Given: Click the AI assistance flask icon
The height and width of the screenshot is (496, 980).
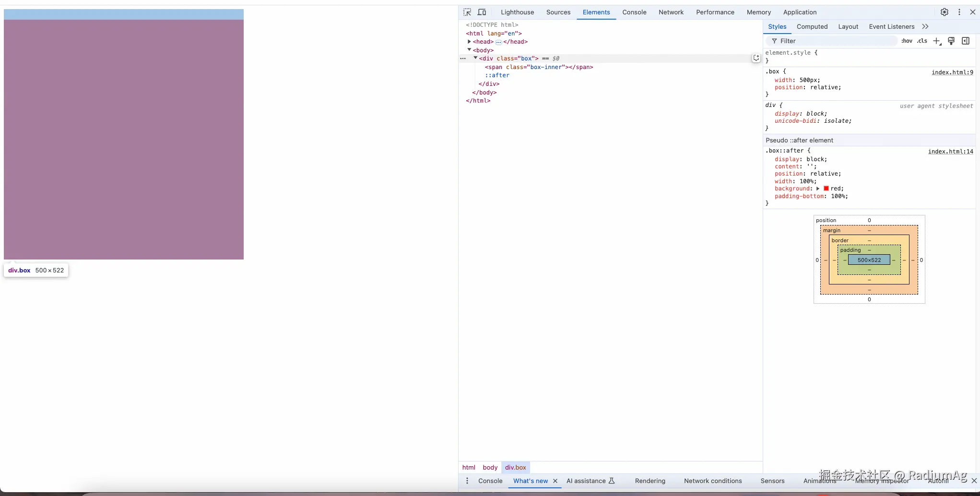Looking at the screenshot, I should [612, 481].
